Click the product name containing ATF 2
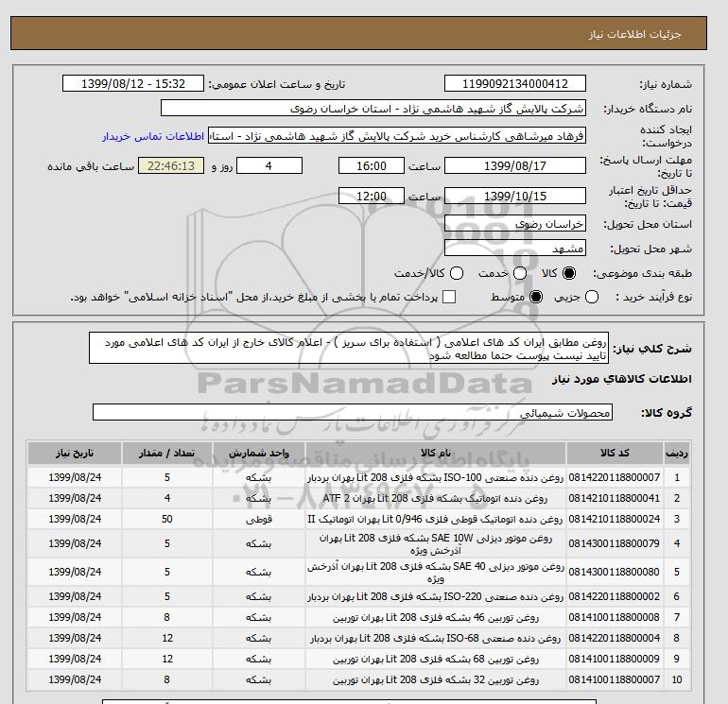This screenshot has width=728, height=704. (436, 498)
